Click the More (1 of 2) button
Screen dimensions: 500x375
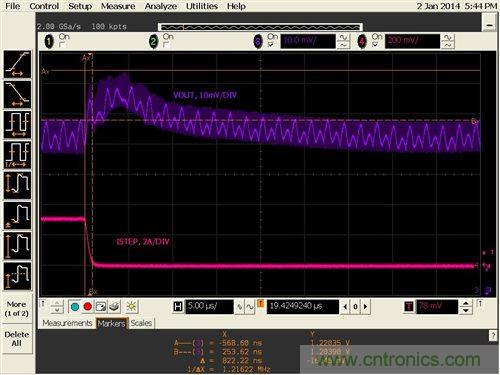click(x=18, y=309)
